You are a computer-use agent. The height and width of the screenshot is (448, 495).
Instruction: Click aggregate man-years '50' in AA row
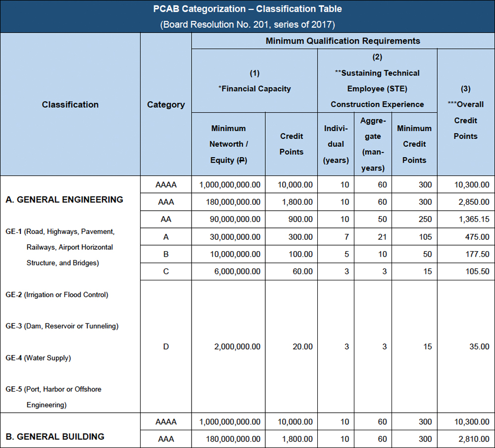(x=382, y=220)
